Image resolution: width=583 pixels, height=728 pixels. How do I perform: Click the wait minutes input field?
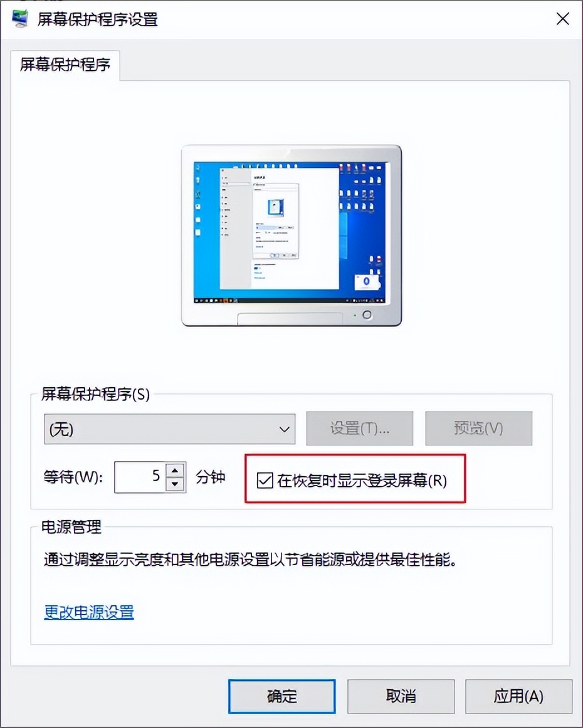[x=139, y=477]
